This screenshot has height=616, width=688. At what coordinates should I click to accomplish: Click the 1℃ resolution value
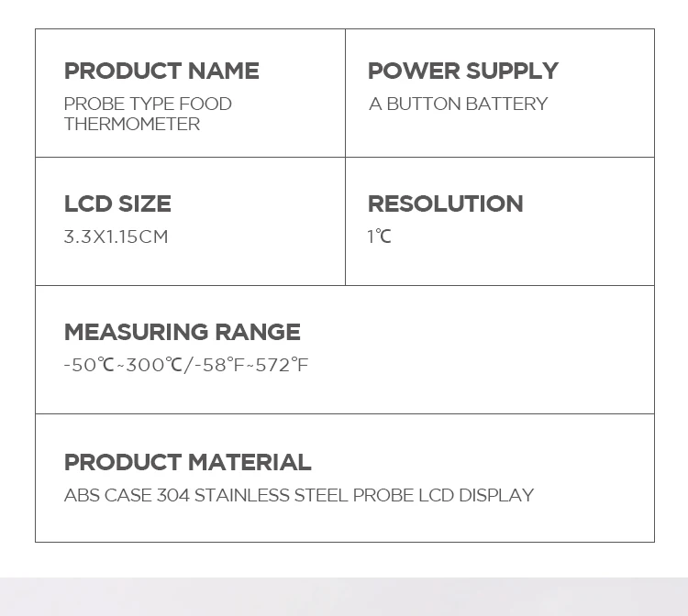pyautogui.click(x=379, y=236)
